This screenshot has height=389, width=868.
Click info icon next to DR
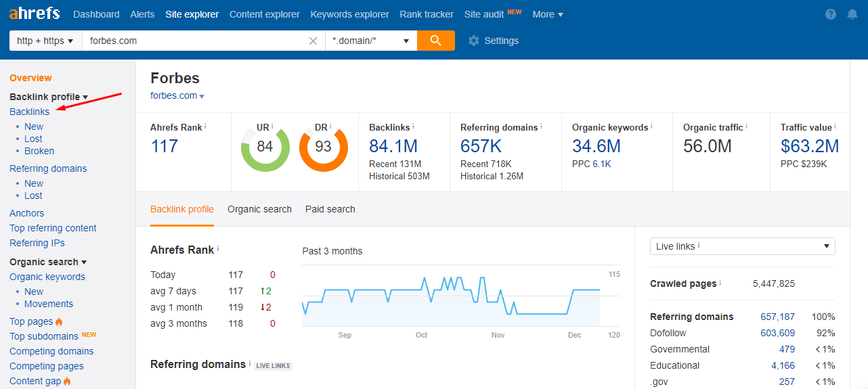tap(330, 127)
